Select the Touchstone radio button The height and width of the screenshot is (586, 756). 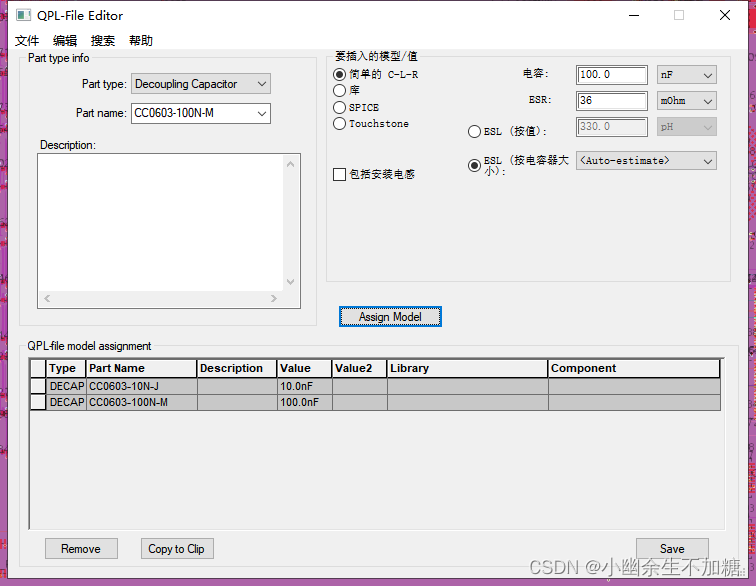pyautogui.click(x=339, y=123)
